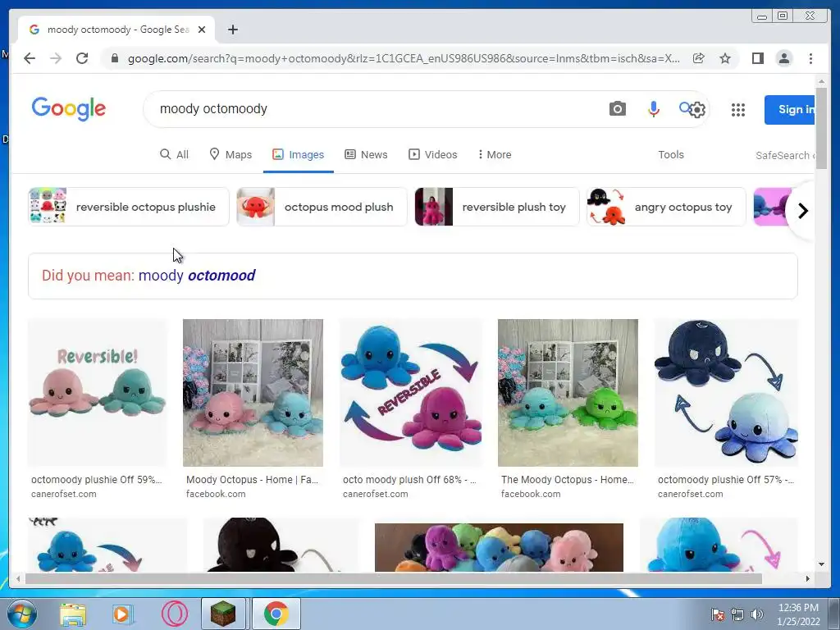
Task: Select the Images tab
Action: (x=299, y=154)
